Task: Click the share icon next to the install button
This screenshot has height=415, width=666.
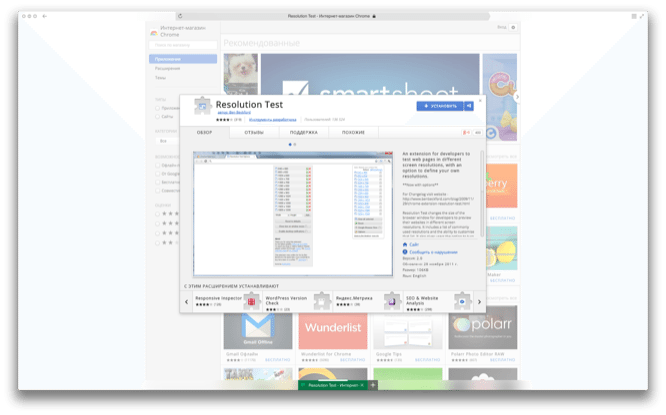Action: (469, 106)
